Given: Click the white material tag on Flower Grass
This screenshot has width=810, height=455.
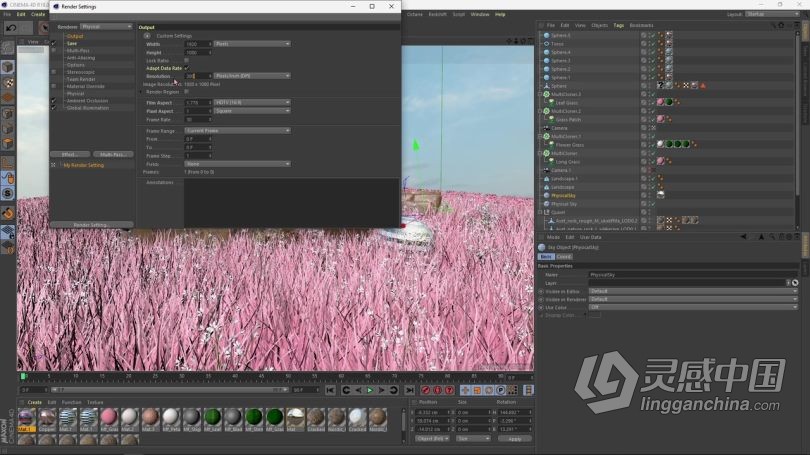Looking at the screenshot, I should [660, 145].
